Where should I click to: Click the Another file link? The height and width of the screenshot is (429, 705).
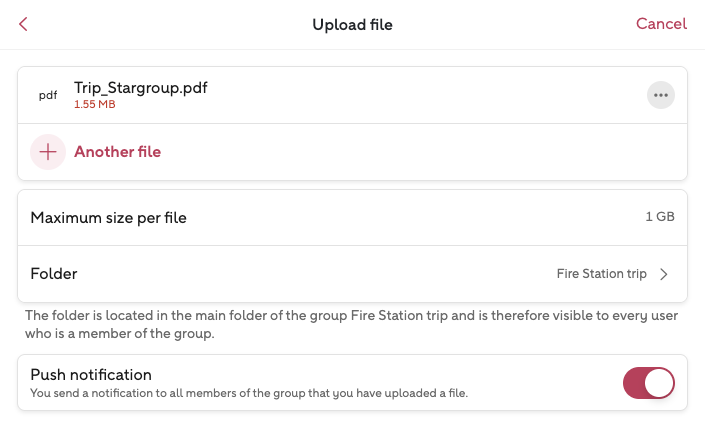click(117, 152)
